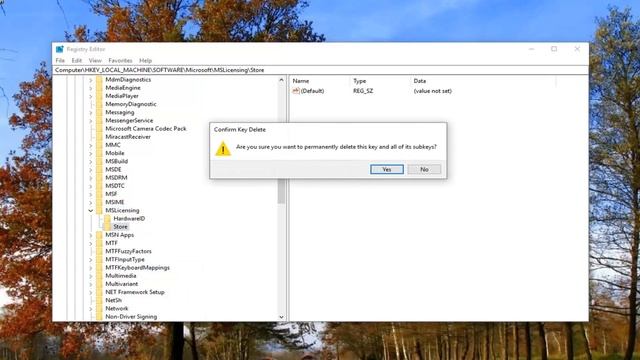Click the Messaging folder icon
The width and height of the screenshot is (640, 360).
[99, 112]
